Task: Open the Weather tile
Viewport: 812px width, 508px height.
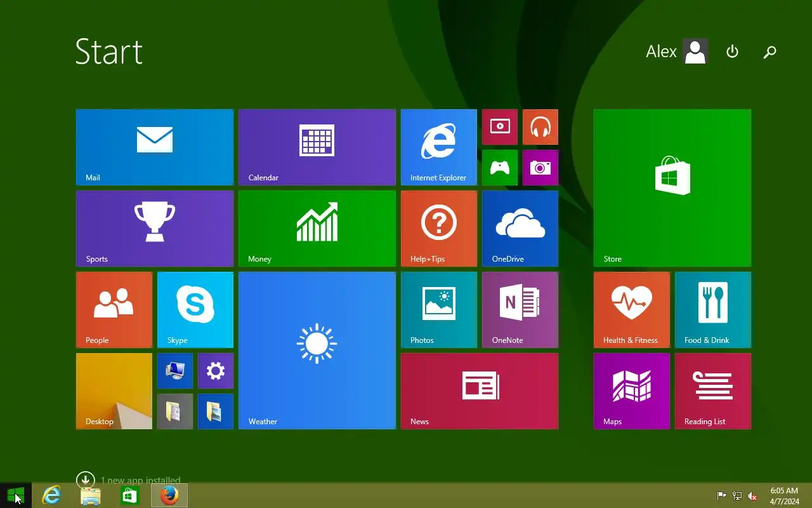Action: point(317,351)
